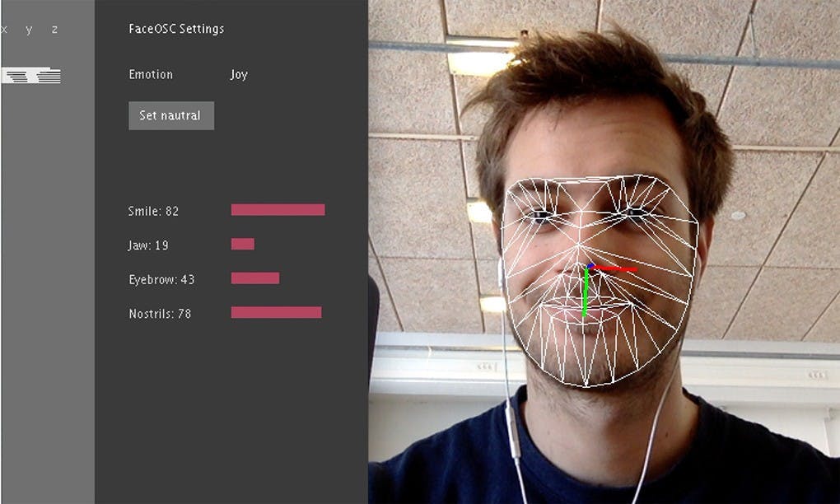Image resolution: width=840 pixels, height=504 pixels.
Task: Click the Smile: 82 readout
Action: click(153, 211)
